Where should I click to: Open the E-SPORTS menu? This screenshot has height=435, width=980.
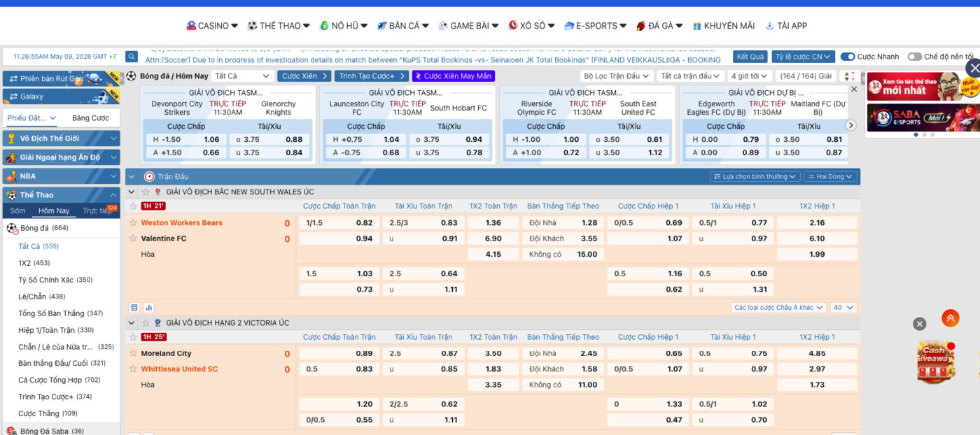[595, 26]
